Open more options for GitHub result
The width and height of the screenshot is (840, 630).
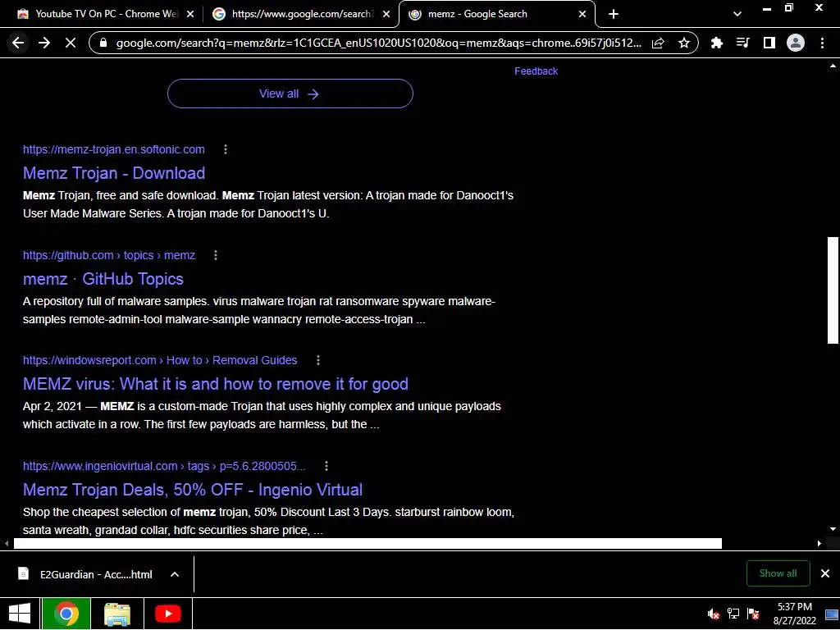coord(216,255)
